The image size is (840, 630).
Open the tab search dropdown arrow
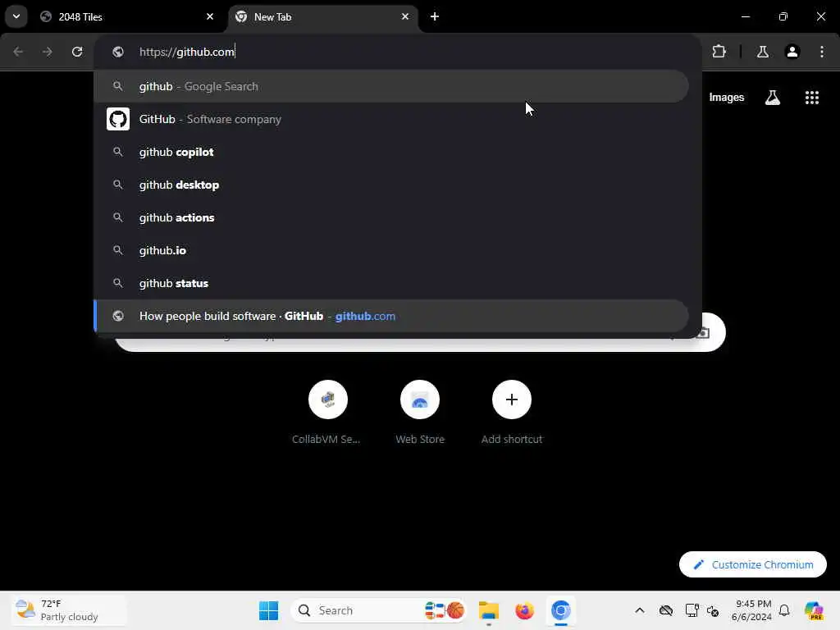coord(16,16)
